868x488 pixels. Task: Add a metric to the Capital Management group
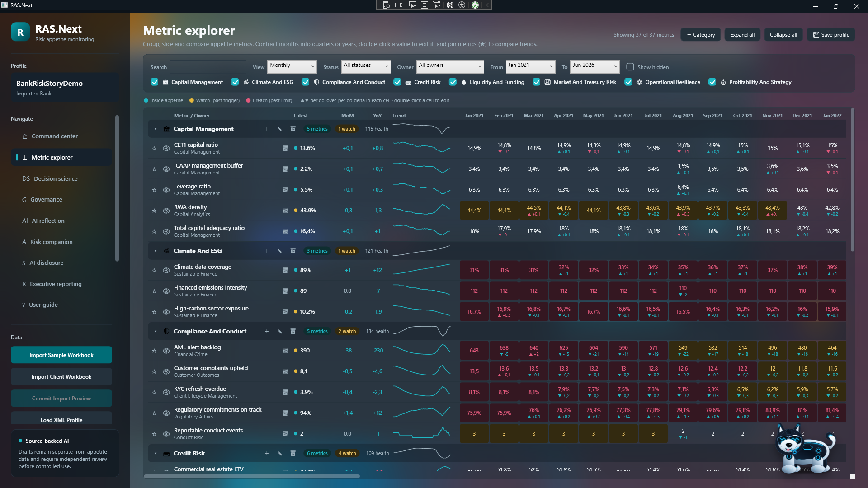click(267, 129)
